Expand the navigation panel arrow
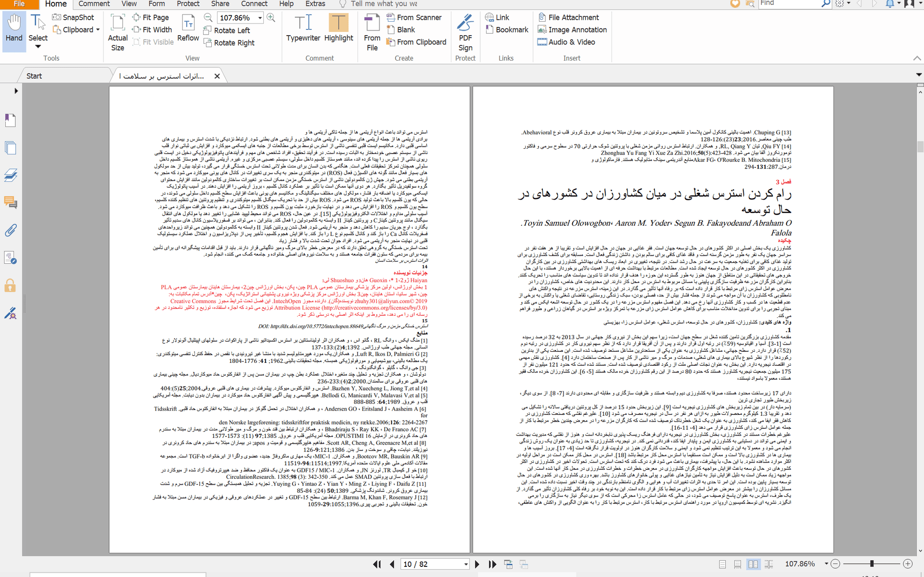The width and height of the screenshot is (924, 577). coord(16,91)
